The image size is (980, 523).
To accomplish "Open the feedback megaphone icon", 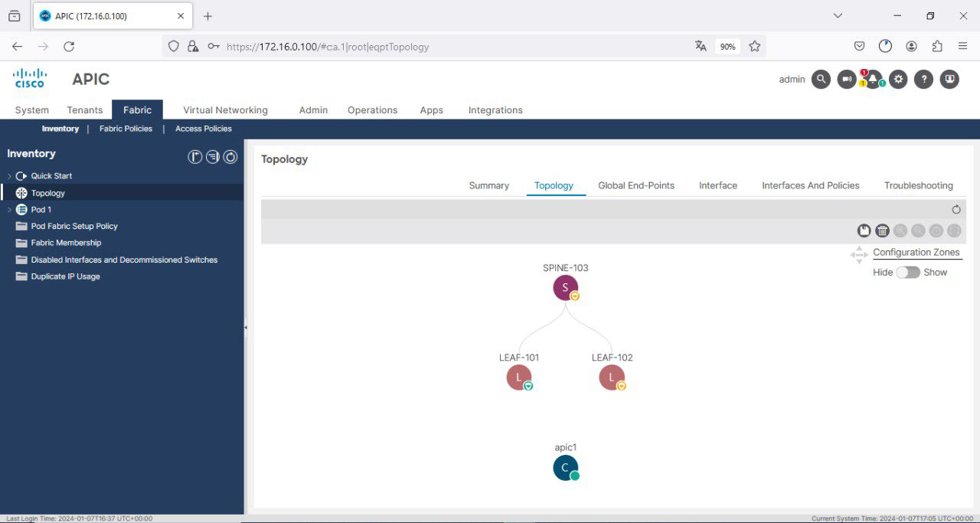I will (x=846, y=79).
